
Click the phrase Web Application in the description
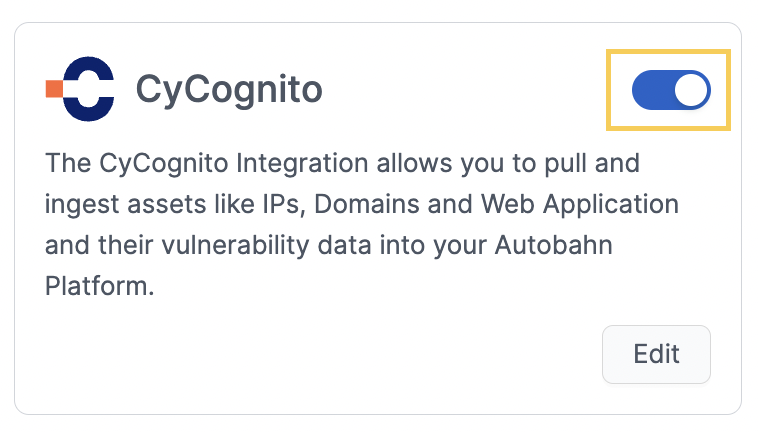point(580,204)
